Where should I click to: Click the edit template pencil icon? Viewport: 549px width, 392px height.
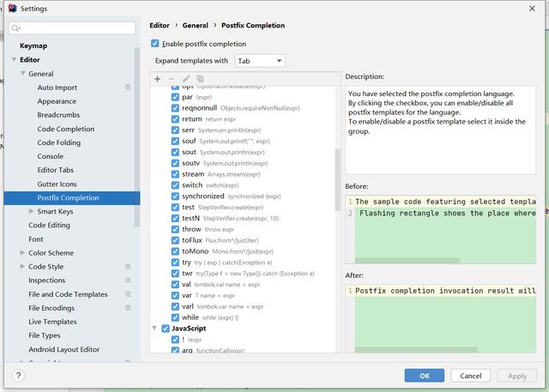coord(186,79)
